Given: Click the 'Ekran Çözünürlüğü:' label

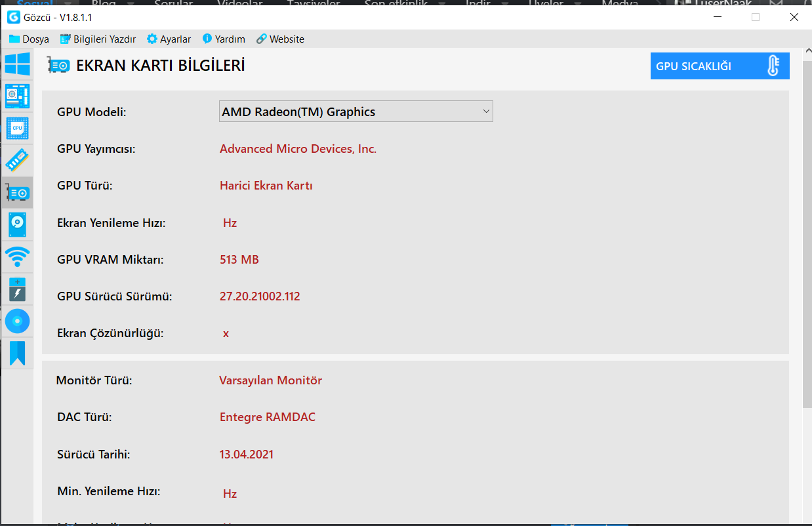Looking at the screenshot, I should 110,333.
